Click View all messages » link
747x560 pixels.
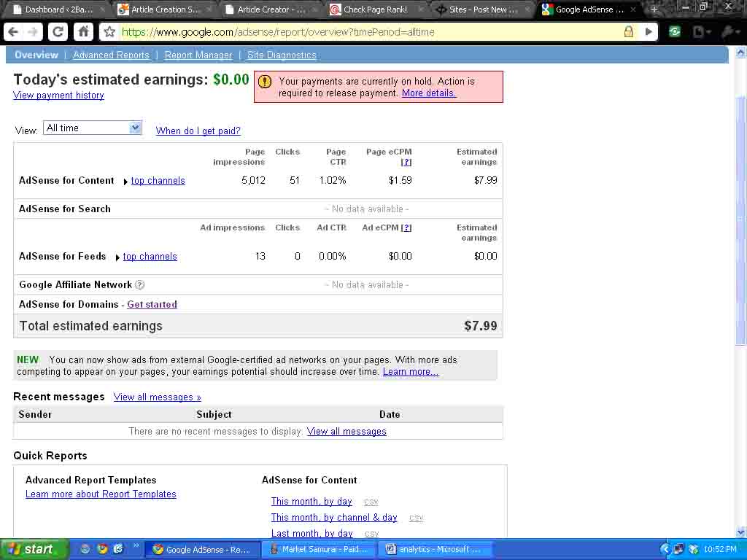click(x=158, y=397)
